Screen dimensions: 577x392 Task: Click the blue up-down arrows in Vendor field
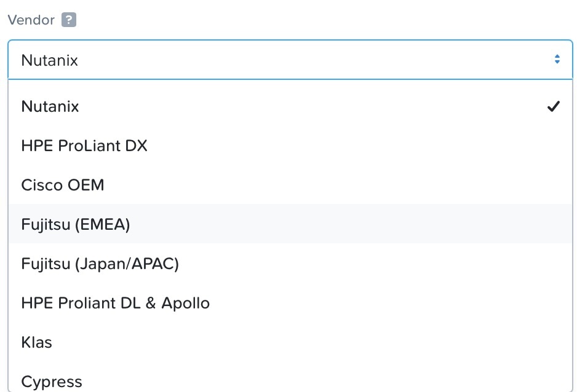pos(557,59)
